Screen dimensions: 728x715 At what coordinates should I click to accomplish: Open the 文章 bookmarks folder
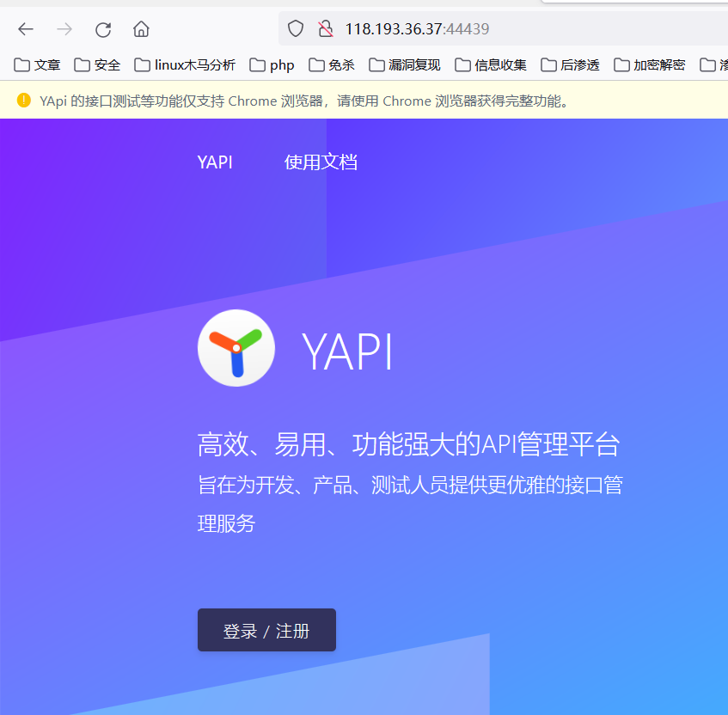click(x=37, y=65)
